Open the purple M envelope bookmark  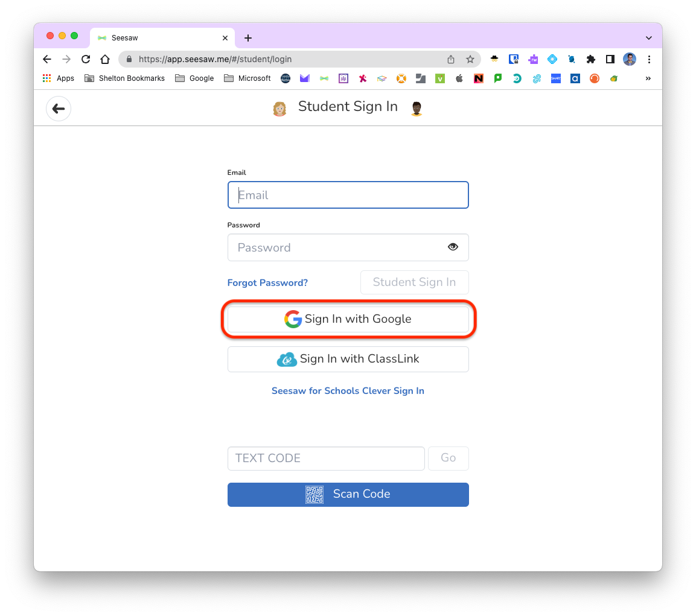tap(304, 78)
